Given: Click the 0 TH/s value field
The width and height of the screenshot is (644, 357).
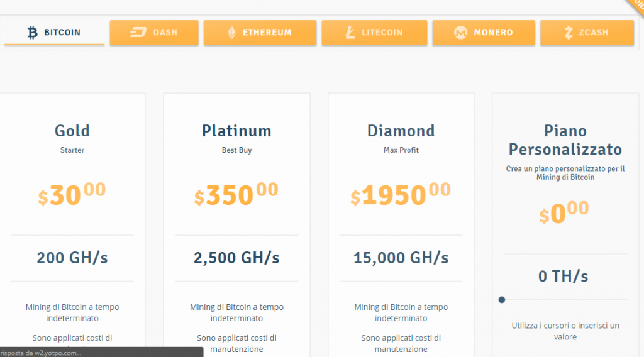Looking at the screenshot, I should click(563, 276).
